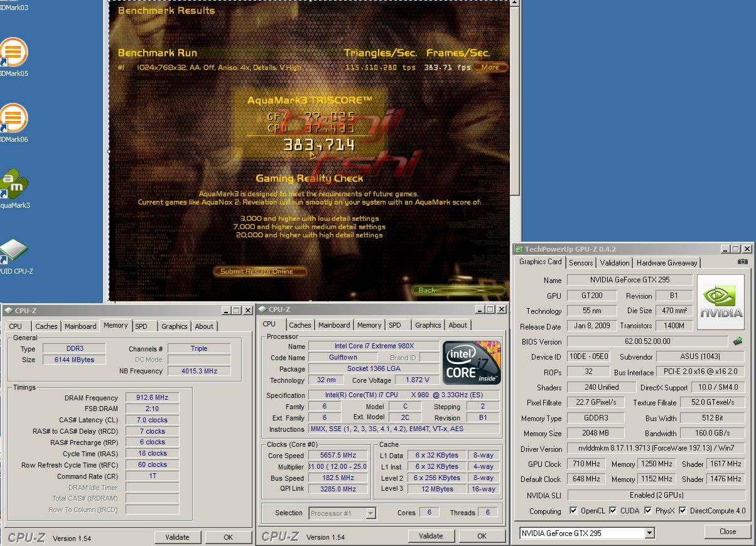This screenshot has height=546, width=756.
Task: Open the About tab in right CPU-Z window
Action: click(458, 325)
